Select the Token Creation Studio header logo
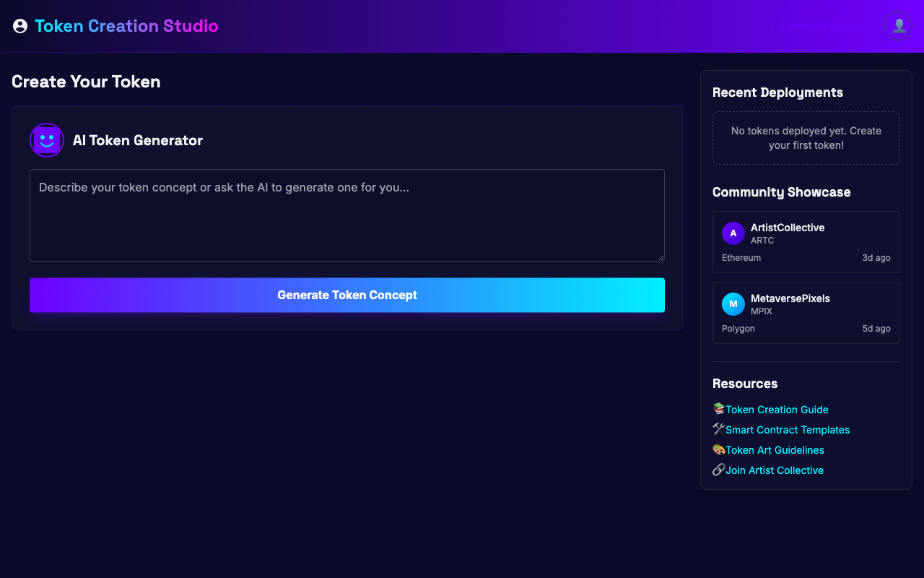Image resolution: width=924 pixels, height=578 pixels. point(126,25)
